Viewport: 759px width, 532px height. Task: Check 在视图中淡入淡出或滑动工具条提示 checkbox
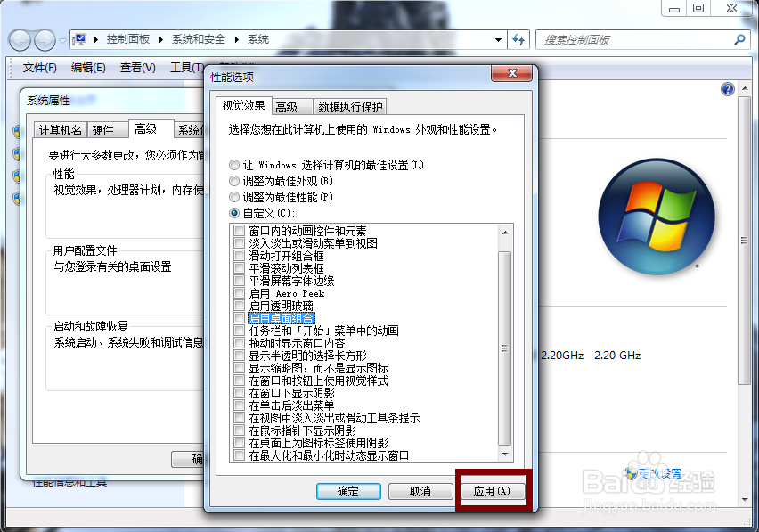coord(239,418)
